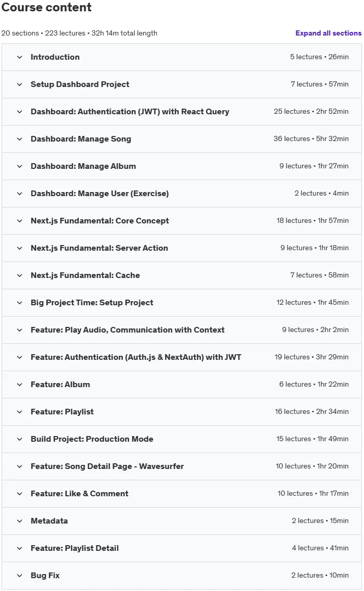Click the chevron beside Feature: Album
Viewport: 364px width, 591px height.
(x=20, y=385)
